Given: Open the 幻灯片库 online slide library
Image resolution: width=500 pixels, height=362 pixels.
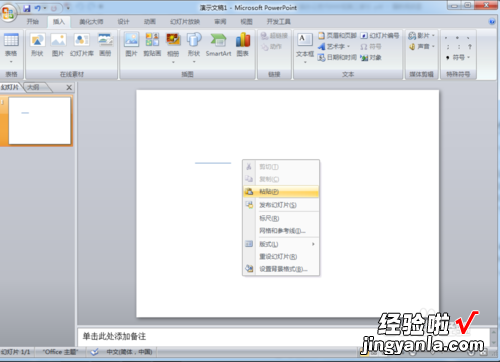Looking at the screenshot, I should pyautogui.click(x=82, y=44).
